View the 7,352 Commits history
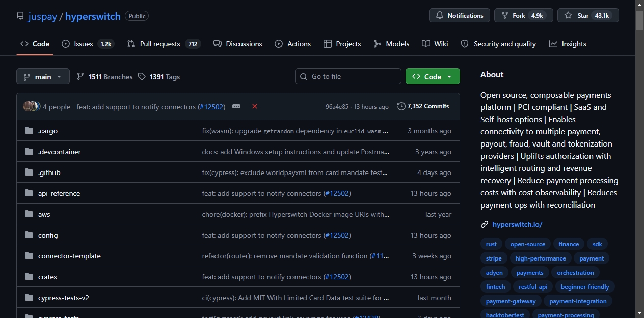The width and height of the screenshot is (644, 318). pyautogui.click(x=423, y=106)
